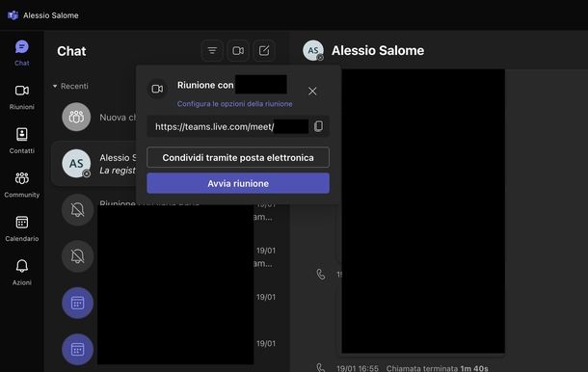The height and width of the screenshot is (372, 588).
Task: Collapse the Recenti section
Action: tap(70, 86)
